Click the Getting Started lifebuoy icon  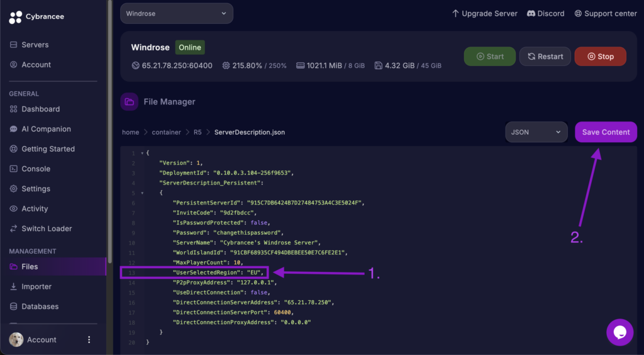tap(14, 149)
